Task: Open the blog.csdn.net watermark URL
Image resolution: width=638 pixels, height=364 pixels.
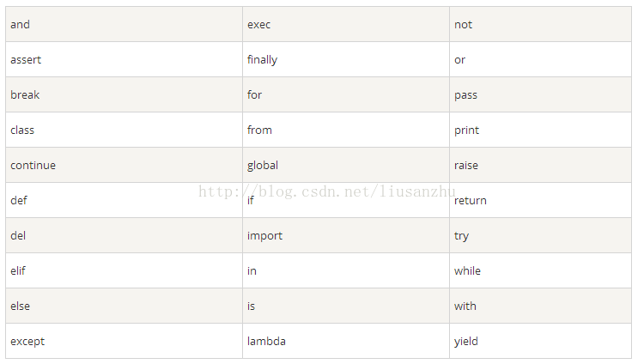Action: pyautogui.click(x=327, y=191)
